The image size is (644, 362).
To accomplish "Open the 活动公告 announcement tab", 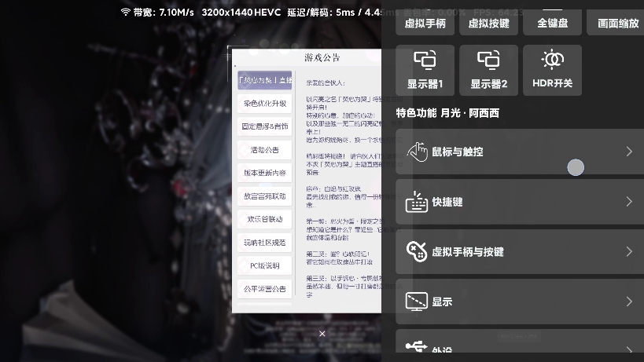I will point(264,150).
